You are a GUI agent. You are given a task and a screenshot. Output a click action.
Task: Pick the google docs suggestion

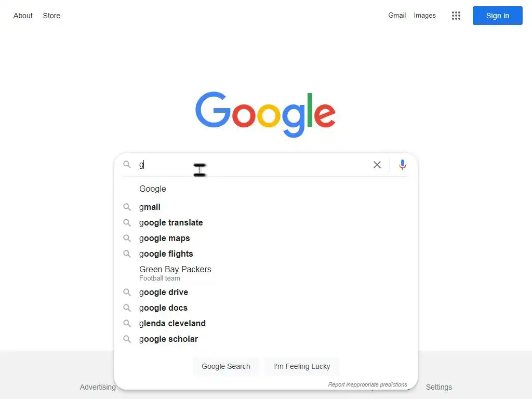163,308
